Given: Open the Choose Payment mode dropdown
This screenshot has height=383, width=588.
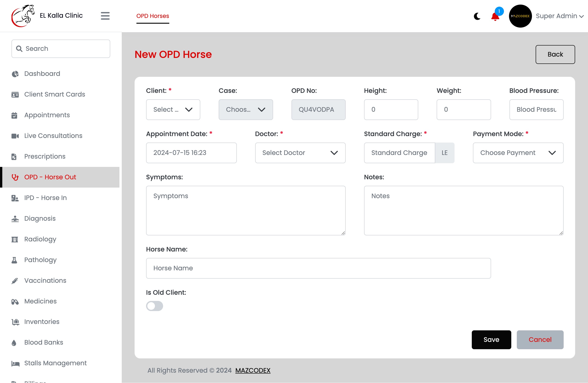Looking at the screenshot, I should (518, 153).
